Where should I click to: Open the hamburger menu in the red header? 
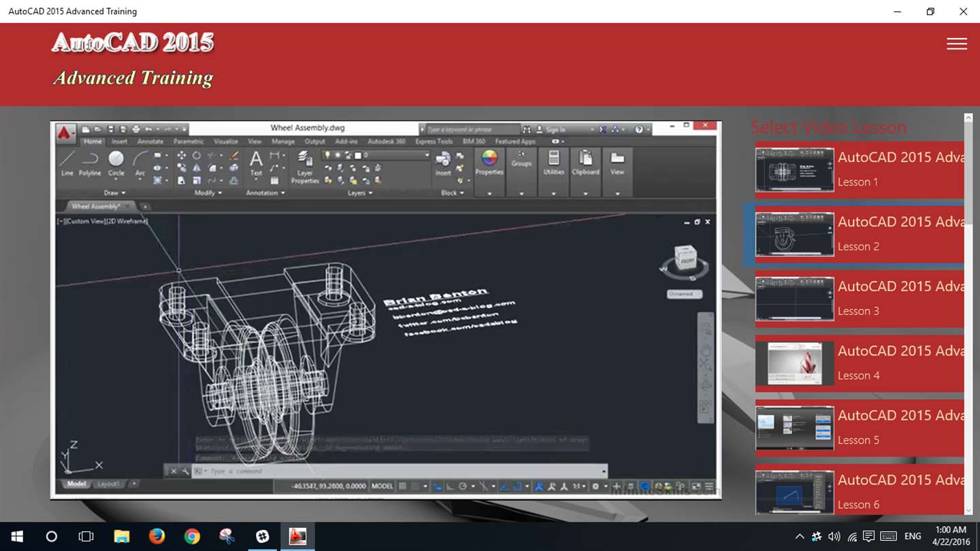[956, 44]
